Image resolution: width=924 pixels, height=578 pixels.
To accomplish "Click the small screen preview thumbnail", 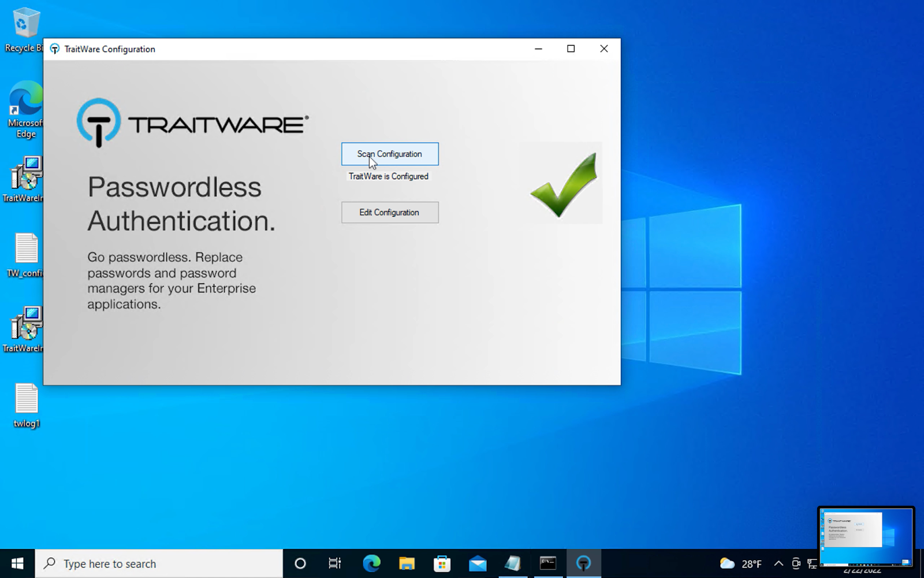I will pyautogui.click(x=866, y=537).
